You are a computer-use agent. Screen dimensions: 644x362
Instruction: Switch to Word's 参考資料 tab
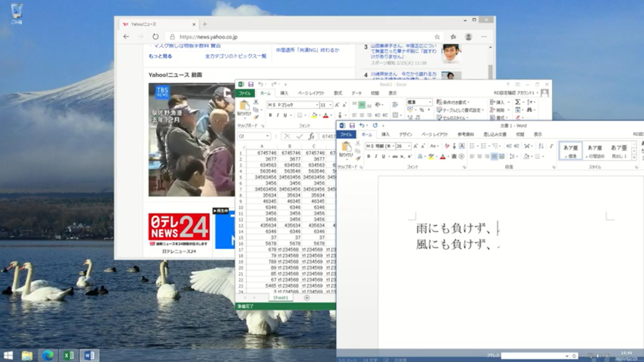(x=465, y=135)
